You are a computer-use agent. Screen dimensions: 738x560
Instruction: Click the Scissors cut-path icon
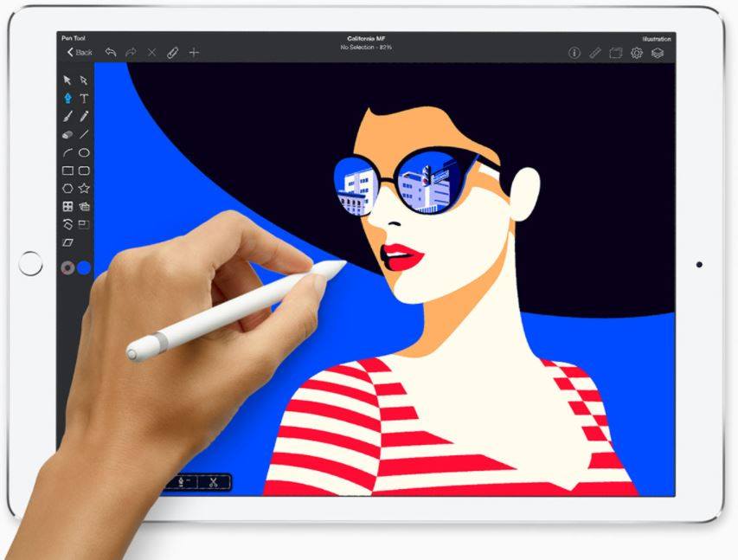click(212, 482)
